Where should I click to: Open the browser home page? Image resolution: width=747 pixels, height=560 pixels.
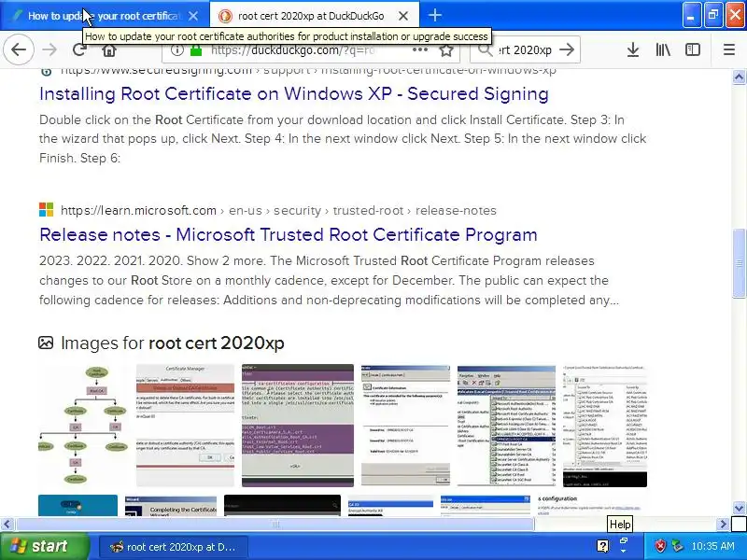pyautogui.click(x=109, y=49)
